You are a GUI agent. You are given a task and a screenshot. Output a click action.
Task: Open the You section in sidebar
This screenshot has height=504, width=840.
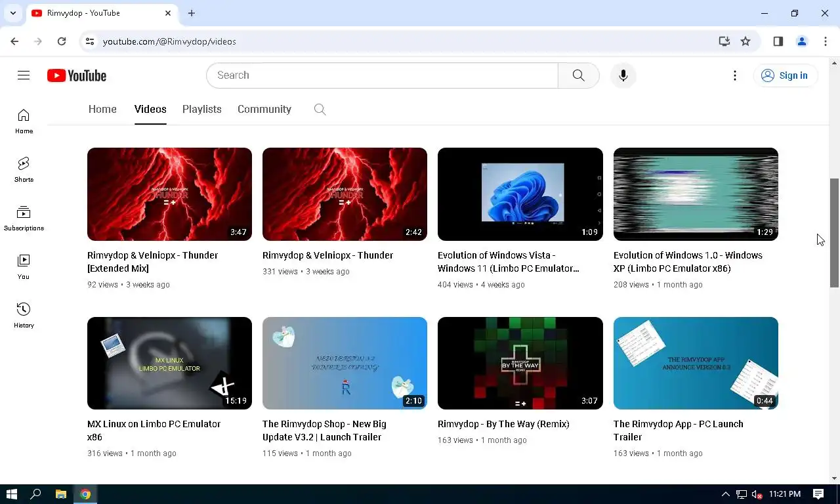(24, 267)
